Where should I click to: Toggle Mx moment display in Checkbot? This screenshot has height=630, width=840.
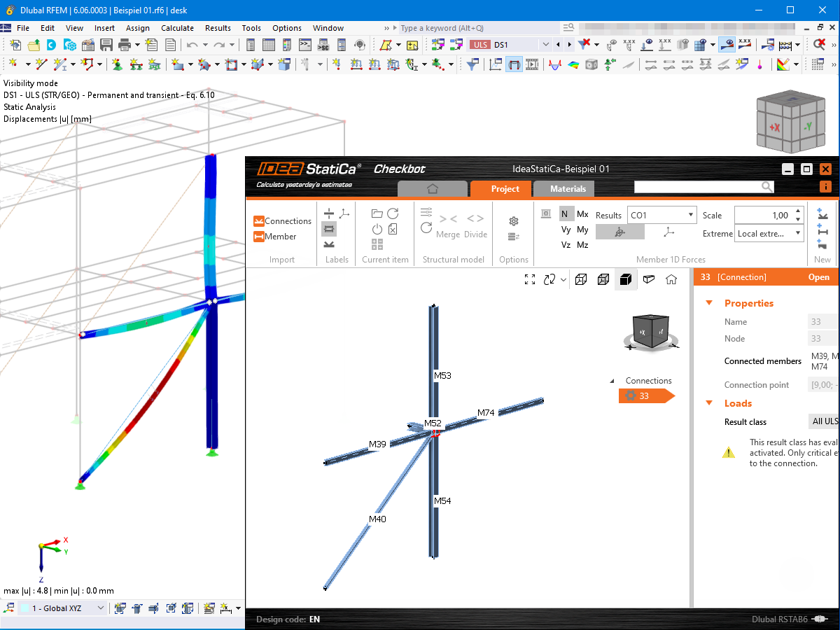pos(582,214)
